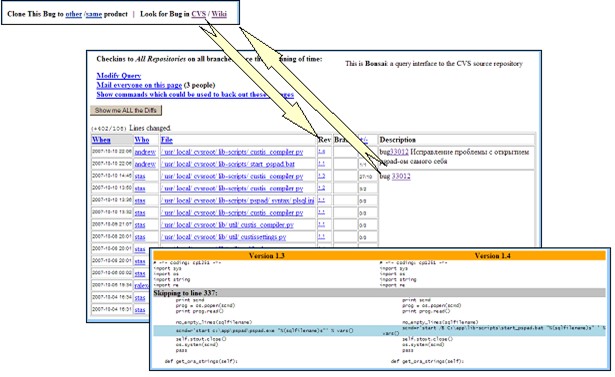The image size is (615, 377).
Task: Open the pspad/syntax/plsql.ini file link
Action: click(x=237, y=200)
